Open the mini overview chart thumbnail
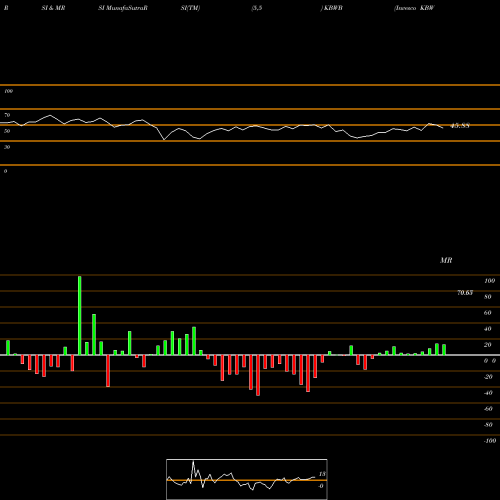This screenshot has width=500, height=500. [247, 479]
